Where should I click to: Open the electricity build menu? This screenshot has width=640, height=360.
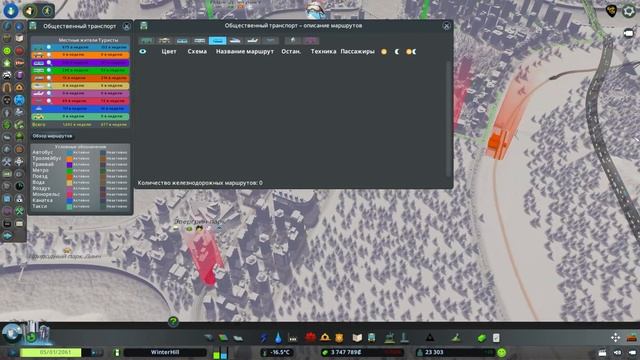[x=264, y=338]
